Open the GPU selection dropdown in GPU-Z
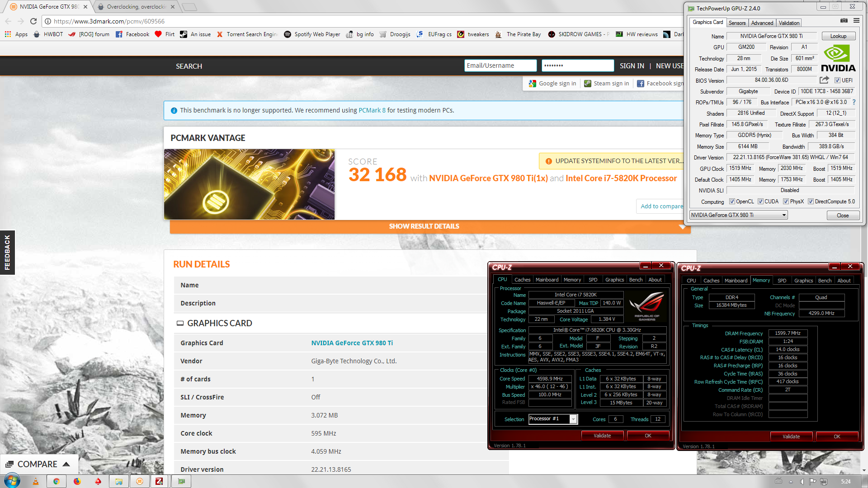The height and width of the screenshot is (488, 868). coord(739,215)
